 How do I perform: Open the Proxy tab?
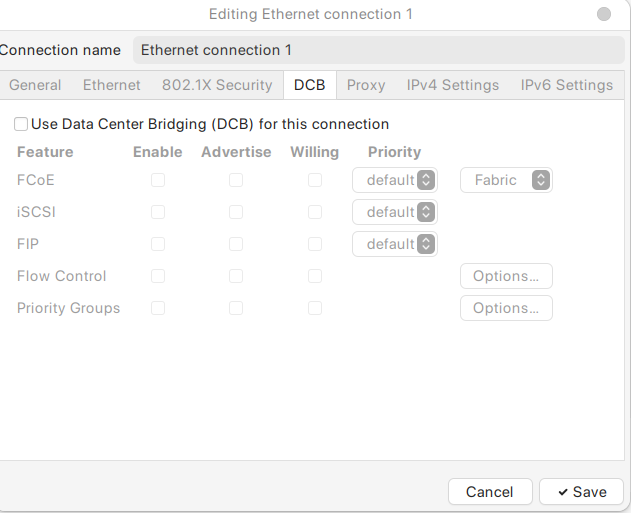pyautogui.click(x=366, y=85)
